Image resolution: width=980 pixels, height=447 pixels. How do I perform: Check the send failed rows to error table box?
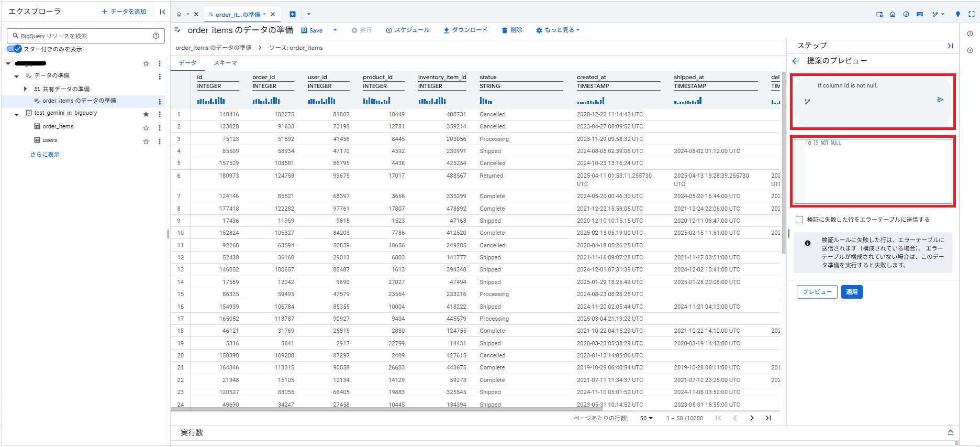(799, 220)
